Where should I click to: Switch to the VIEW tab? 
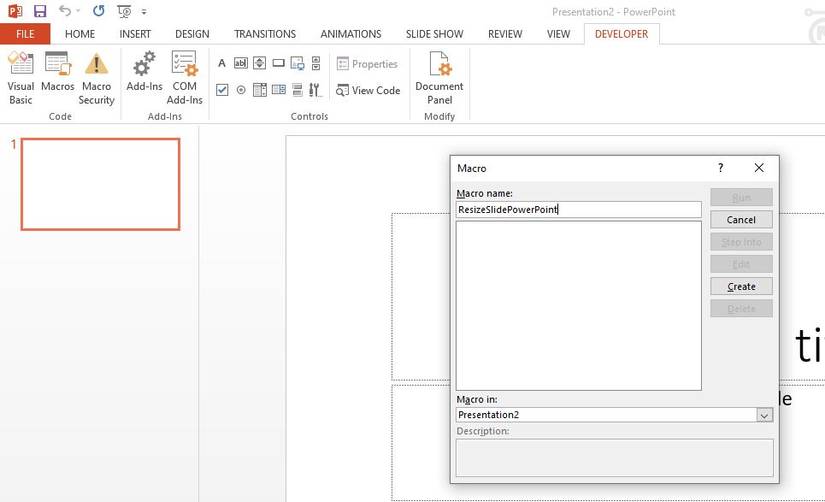tap(558, 34)
